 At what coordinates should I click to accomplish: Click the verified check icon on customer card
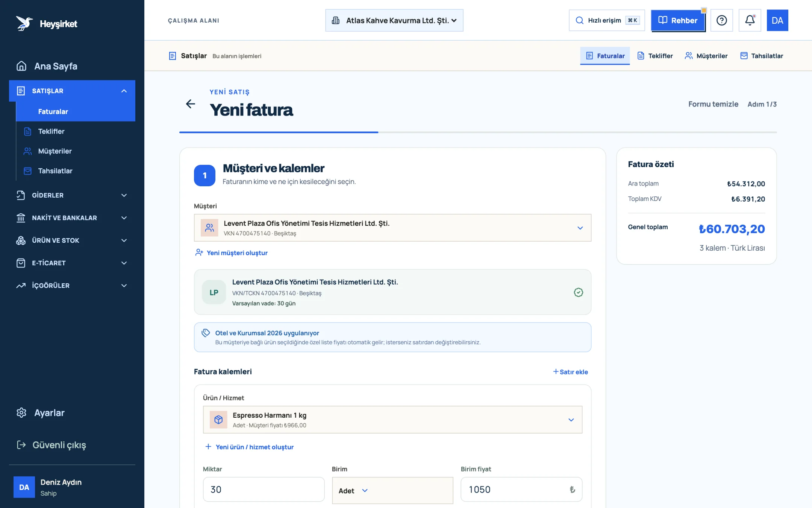point(578,292)
